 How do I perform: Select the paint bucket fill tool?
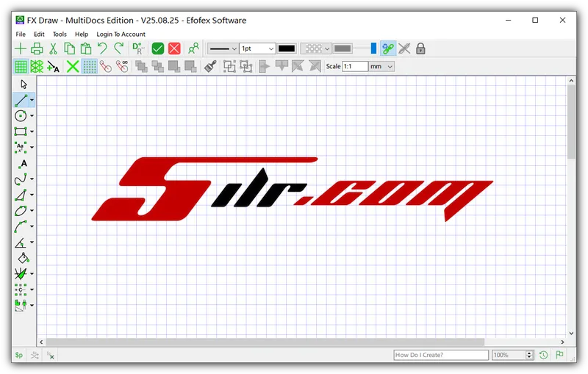click(x=24, y=258)
